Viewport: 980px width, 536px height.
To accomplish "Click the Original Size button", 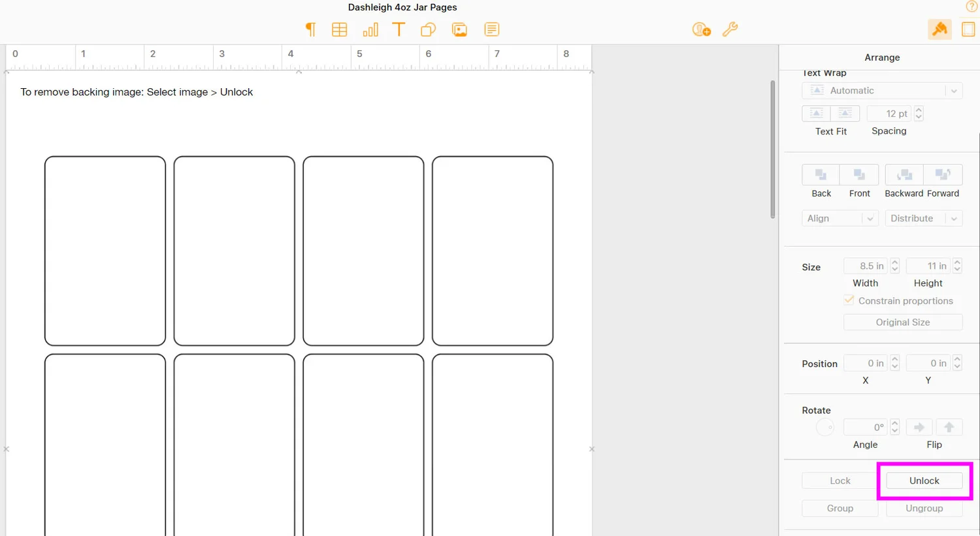I will (903, 323).
